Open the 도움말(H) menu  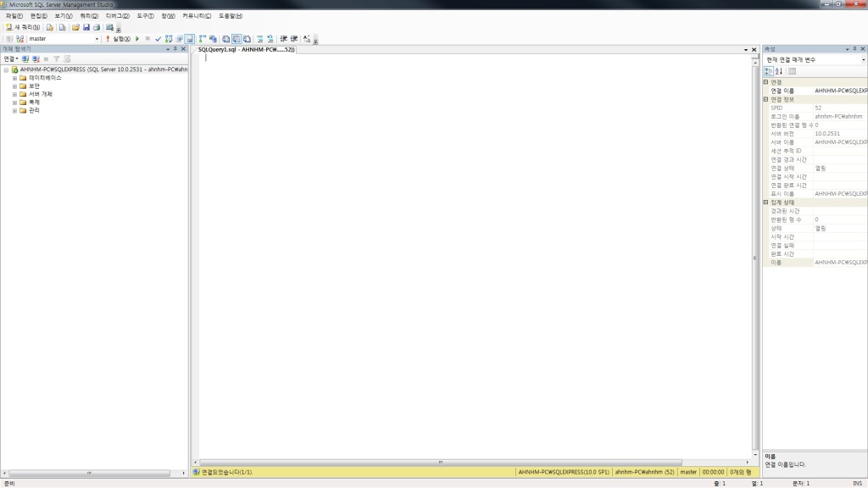pyautogui.click(x=231, y=16)
